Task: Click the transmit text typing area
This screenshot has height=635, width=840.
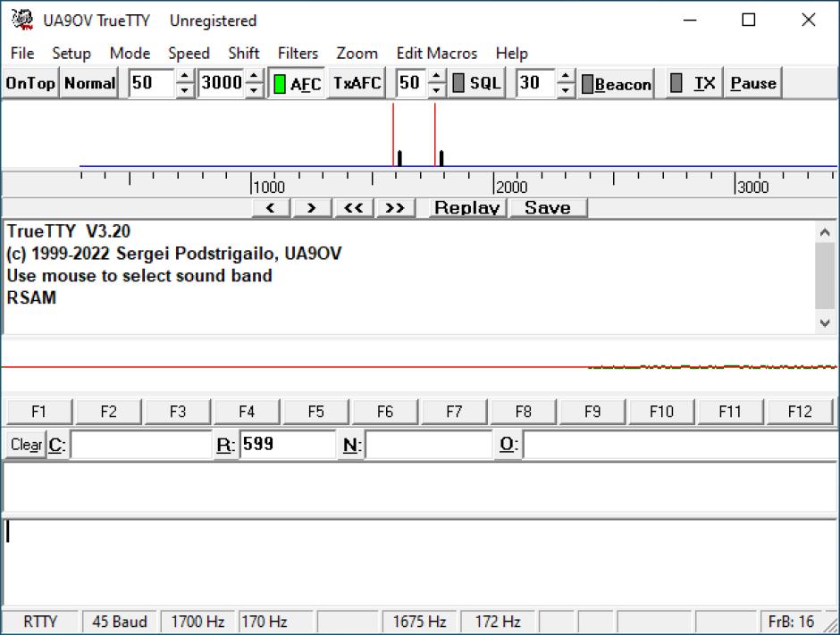Action: 420,561
